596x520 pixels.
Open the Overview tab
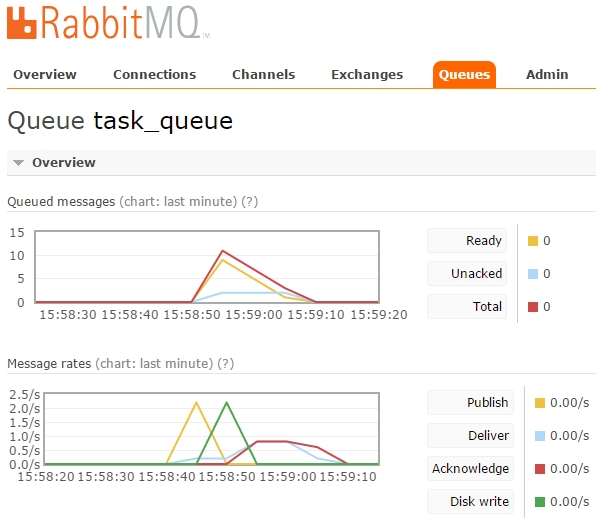(45, 75)
